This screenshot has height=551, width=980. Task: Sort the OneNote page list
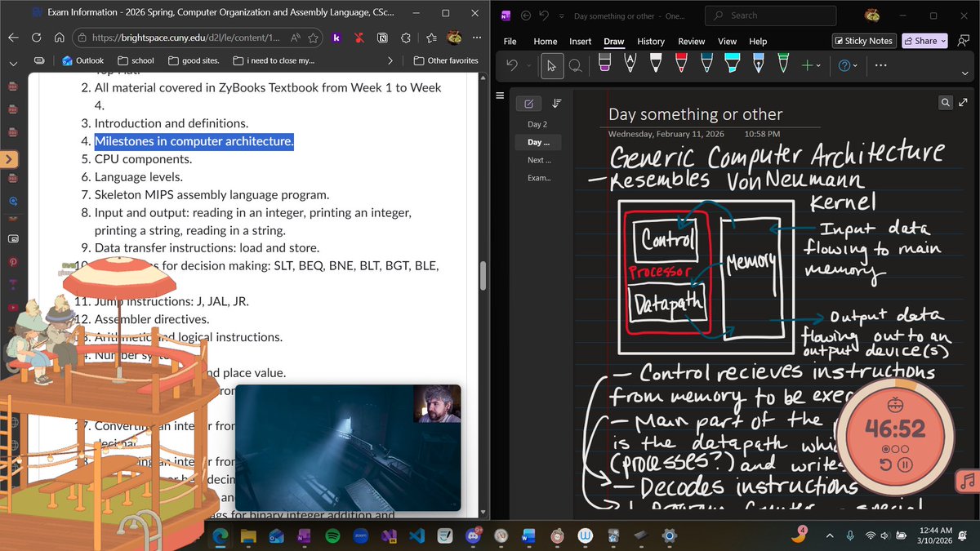pyautogui.click(x=557, y=104)
